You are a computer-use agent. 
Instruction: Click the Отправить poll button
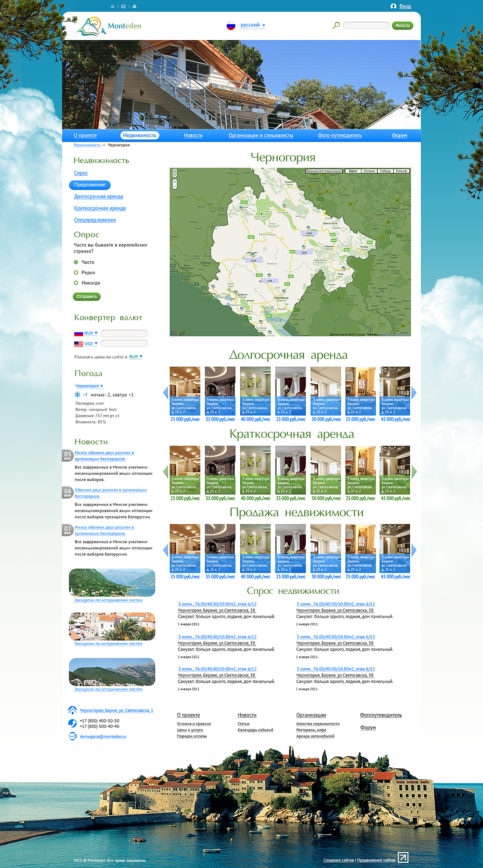[x=87, y=297]
